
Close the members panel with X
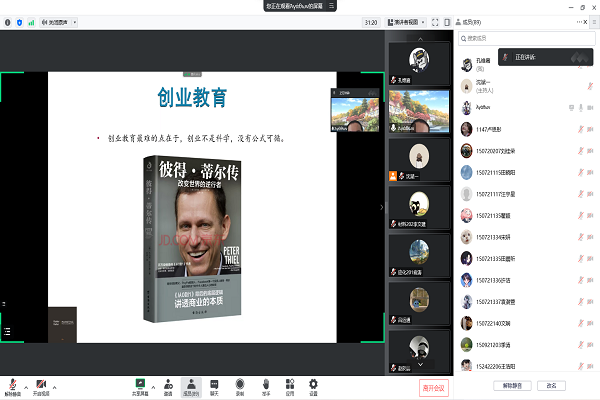coord(585,22)
